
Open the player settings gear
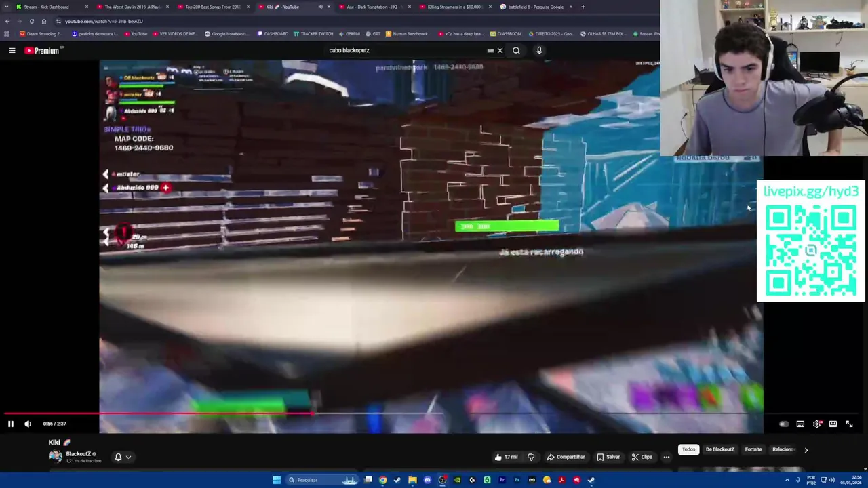[x=817, y=424]
